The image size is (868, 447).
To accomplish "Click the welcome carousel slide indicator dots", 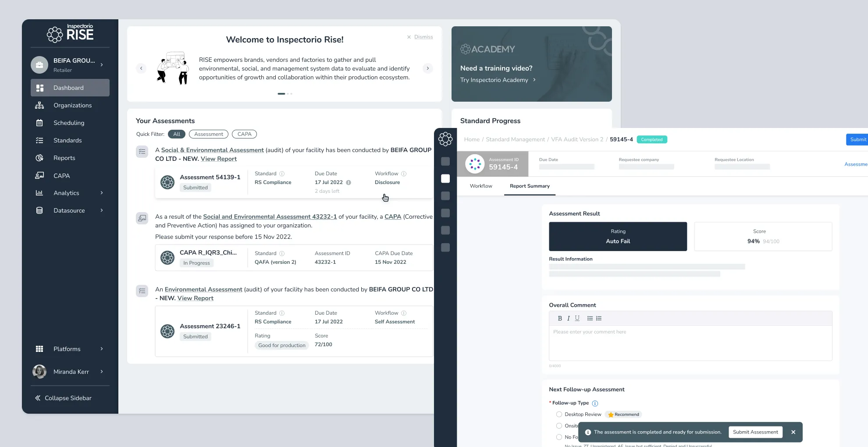I will tap(285, 94).
